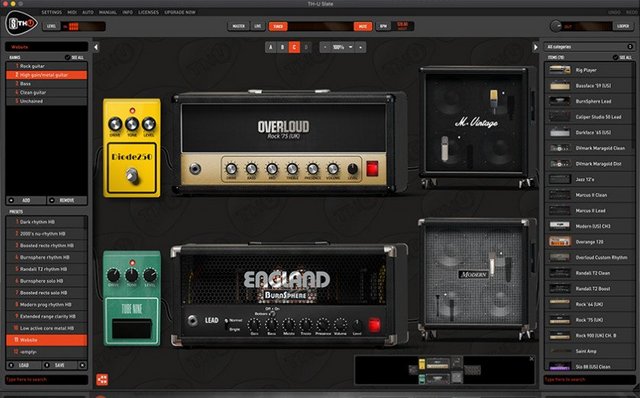Click the TH-U logo icon
The width and height of the screenshot is (640, 398).
point(21,23)
